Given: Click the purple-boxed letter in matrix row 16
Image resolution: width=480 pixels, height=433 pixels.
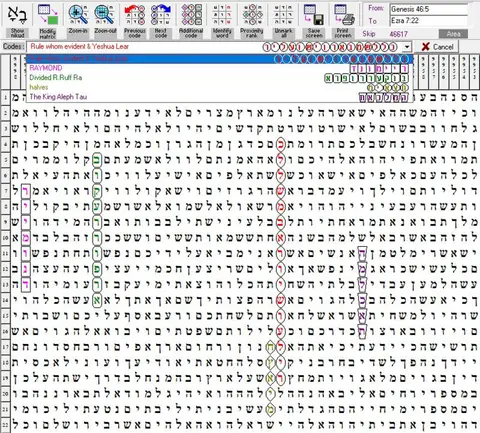Looking at the screenshot, I should (362, 332).
